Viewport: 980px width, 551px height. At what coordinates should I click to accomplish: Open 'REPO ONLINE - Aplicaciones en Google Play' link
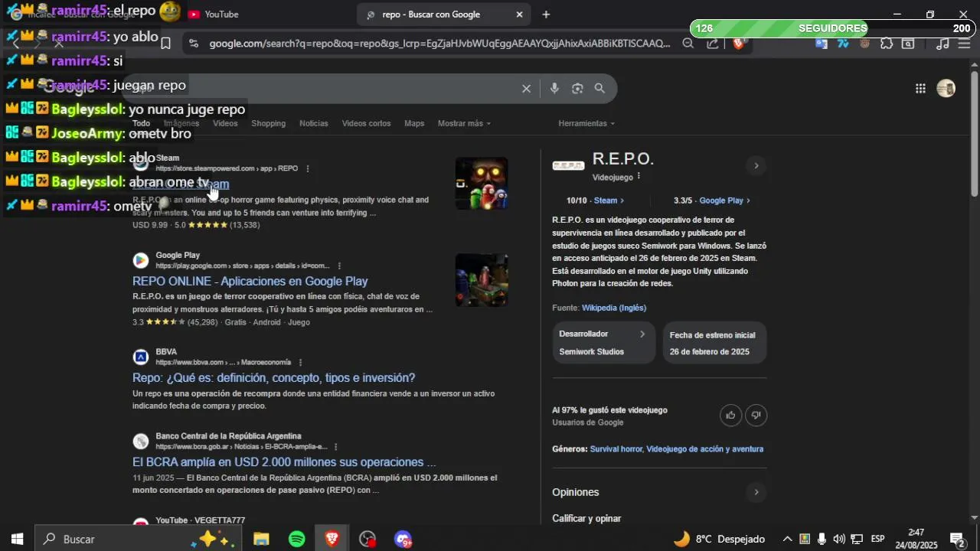(x=250, y=281)
